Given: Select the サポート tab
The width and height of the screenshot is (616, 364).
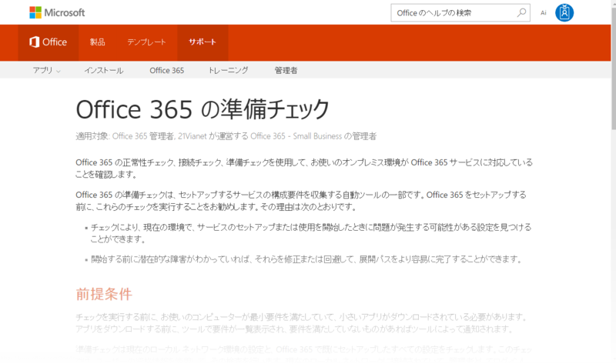Looking at the screenshot, I should 203,42.
